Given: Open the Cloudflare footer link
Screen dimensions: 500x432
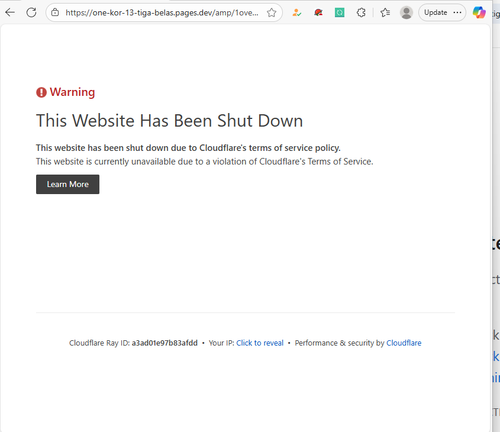Looking at the screenshot, I should click(404, 343).
